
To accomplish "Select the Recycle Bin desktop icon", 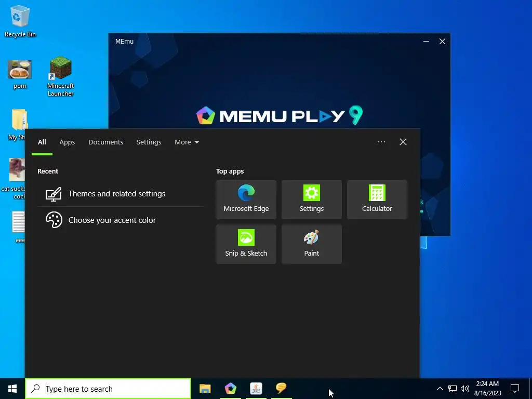I will (x=20, y=21).
